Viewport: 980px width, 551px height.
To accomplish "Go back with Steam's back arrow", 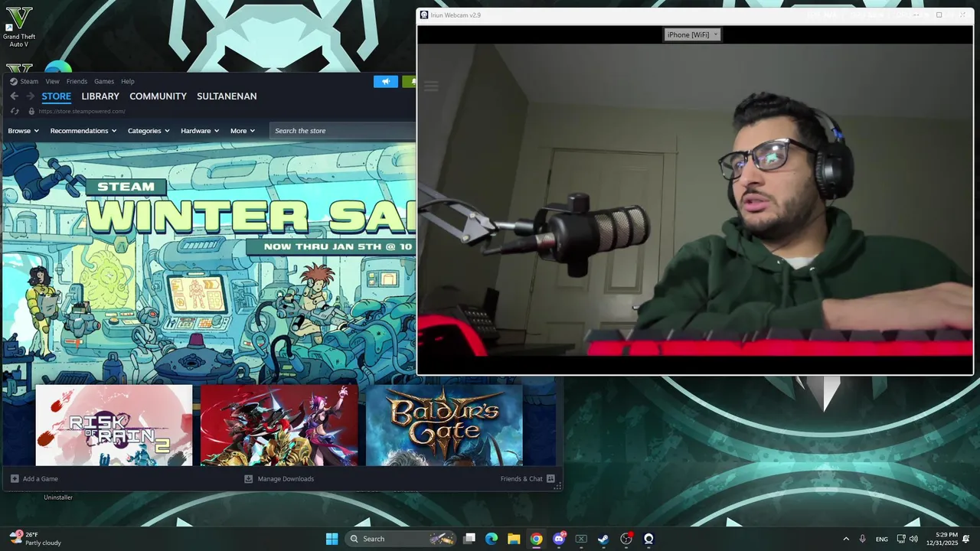I will click(x=14, y=96).
